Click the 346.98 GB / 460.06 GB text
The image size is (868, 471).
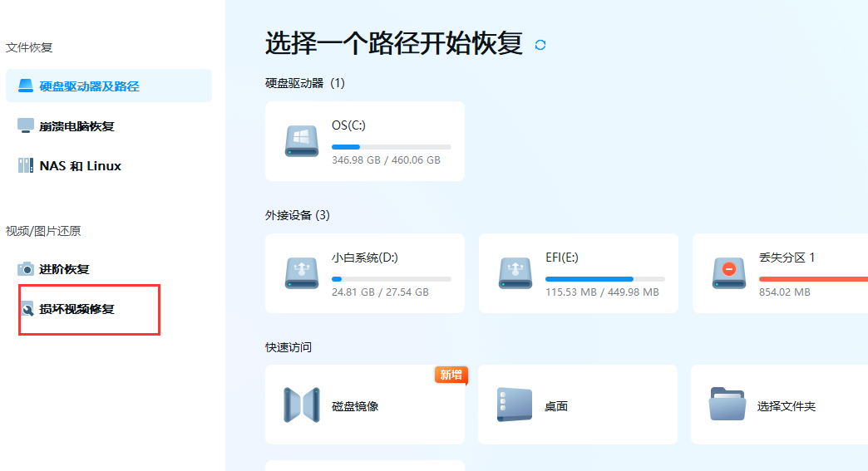(386, 159)
